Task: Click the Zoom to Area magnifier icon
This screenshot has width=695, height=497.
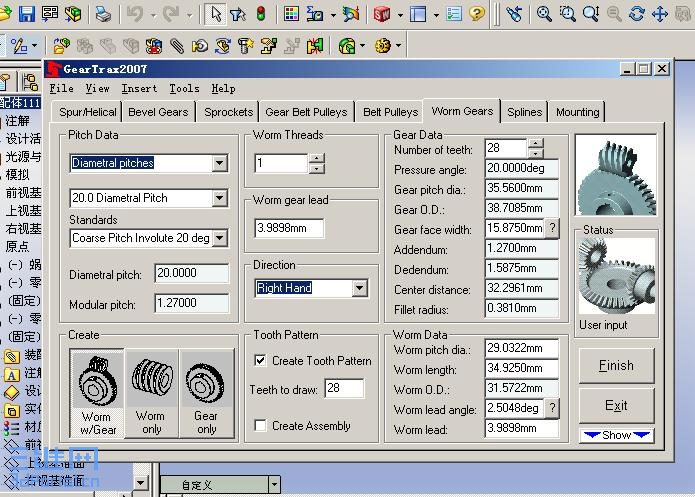Action: (x=568, y=14)
